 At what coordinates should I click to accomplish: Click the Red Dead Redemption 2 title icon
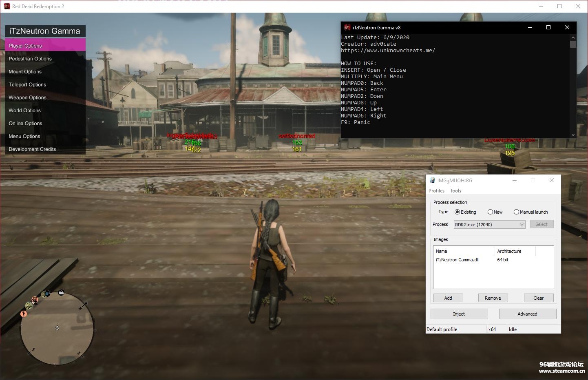tap(7, 6)
